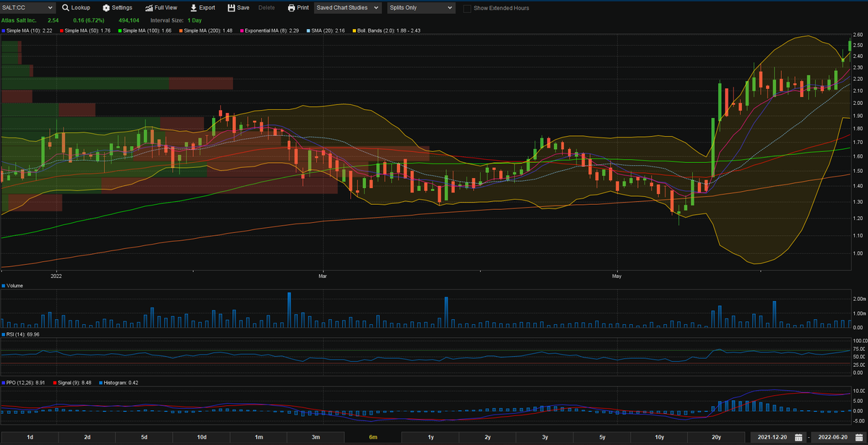Viewport: 868px width, 445px height.
Task: Select the 3y time range
Action: (x=545, y=437)
